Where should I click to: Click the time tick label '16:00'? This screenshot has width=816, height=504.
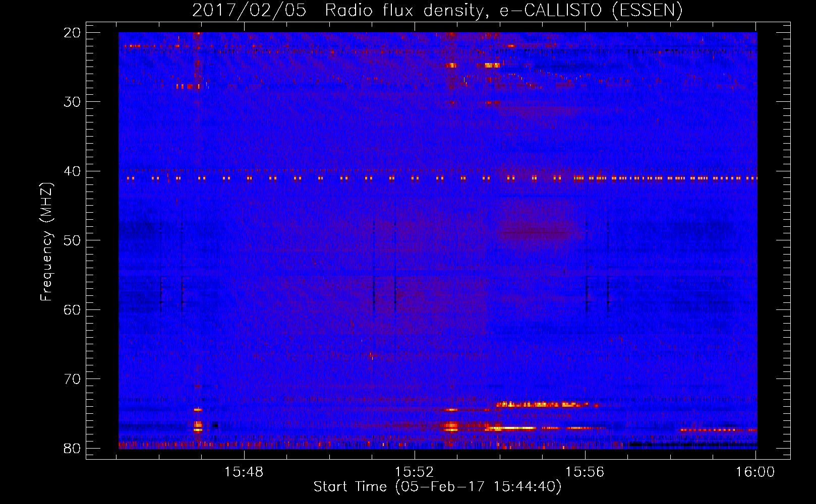[x=755, y=472]
